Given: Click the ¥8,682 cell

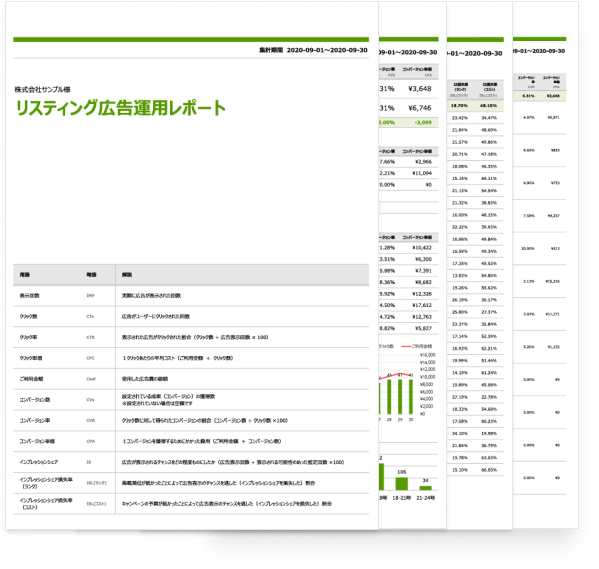Looking at the screenshot, I should 423,282.
